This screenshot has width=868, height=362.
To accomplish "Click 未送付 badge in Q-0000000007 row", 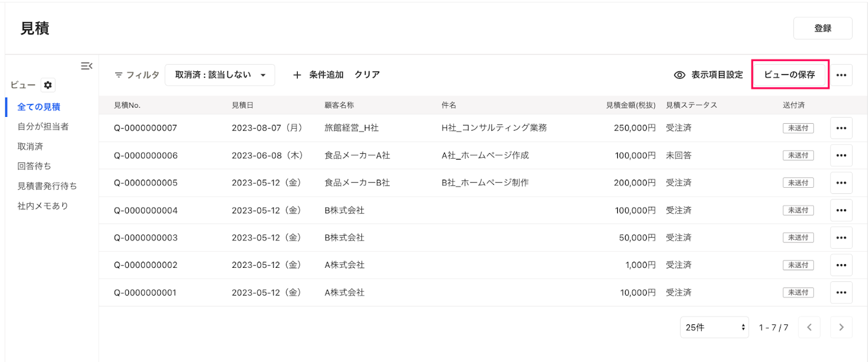I will point(798,128).
